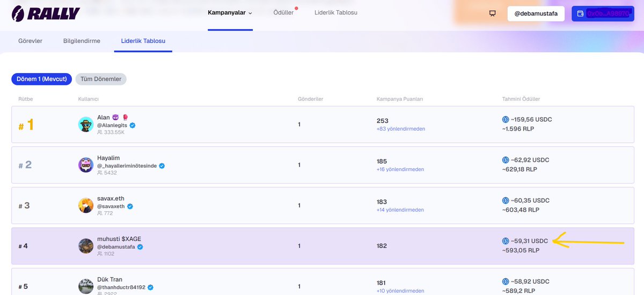The height and width of the screenshot is (295, 644).
Task: Click the wallet address button
Action: pyautogui.click(x=603, y=13)
